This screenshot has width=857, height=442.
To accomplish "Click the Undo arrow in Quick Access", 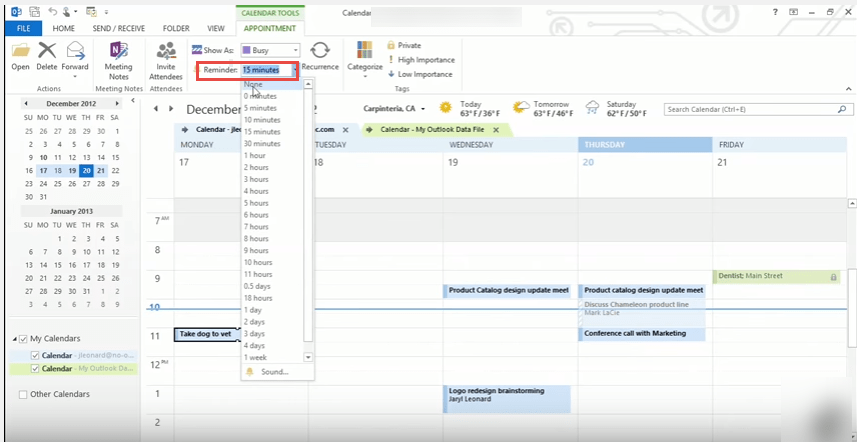I will 53,11.
